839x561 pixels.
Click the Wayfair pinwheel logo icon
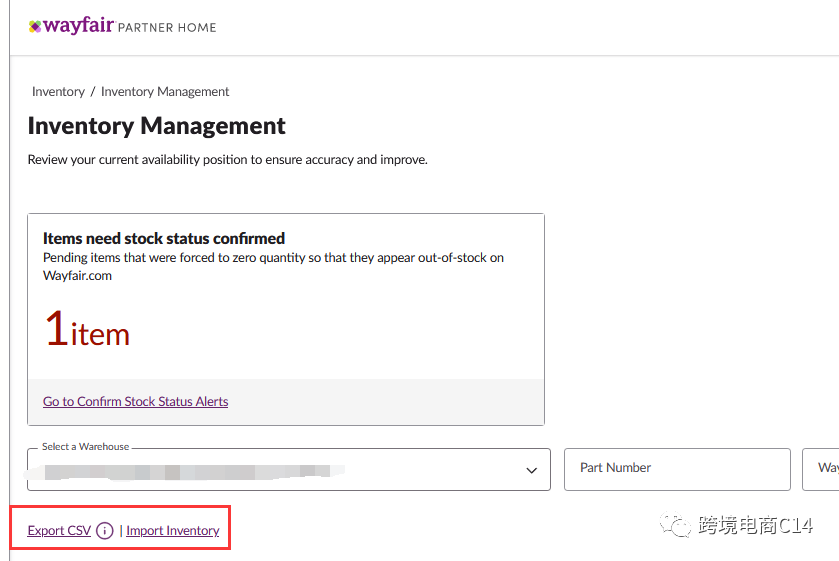pyautogui.click(x=35, y=27)
